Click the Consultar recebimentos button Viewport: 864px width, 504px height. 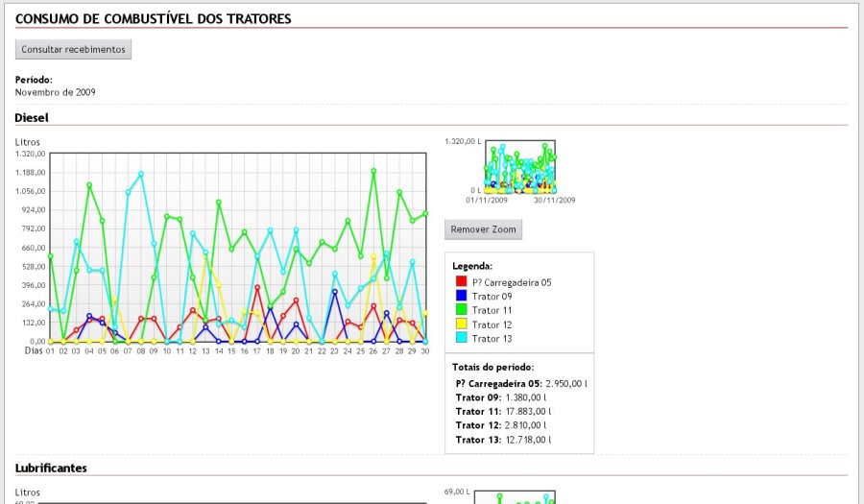[73, 49]
